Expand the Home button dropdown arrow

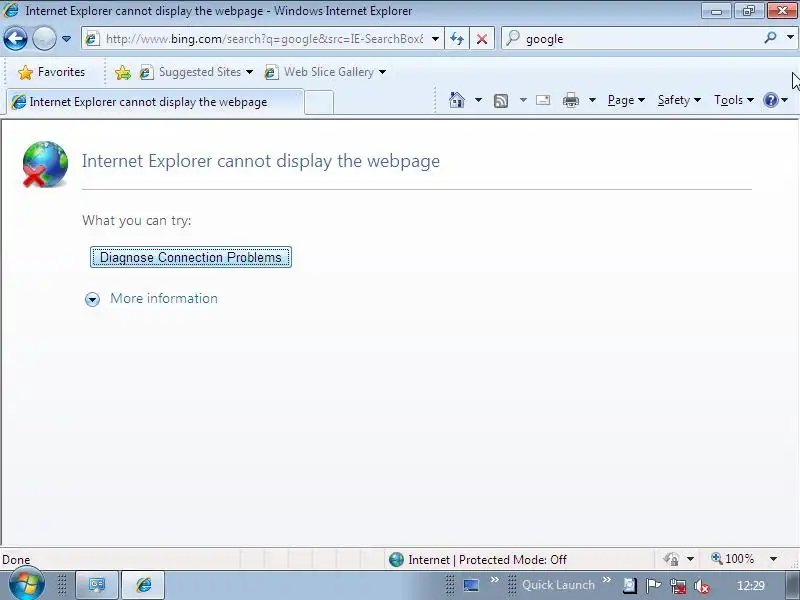pyautogui.click(x=478, y=100)
